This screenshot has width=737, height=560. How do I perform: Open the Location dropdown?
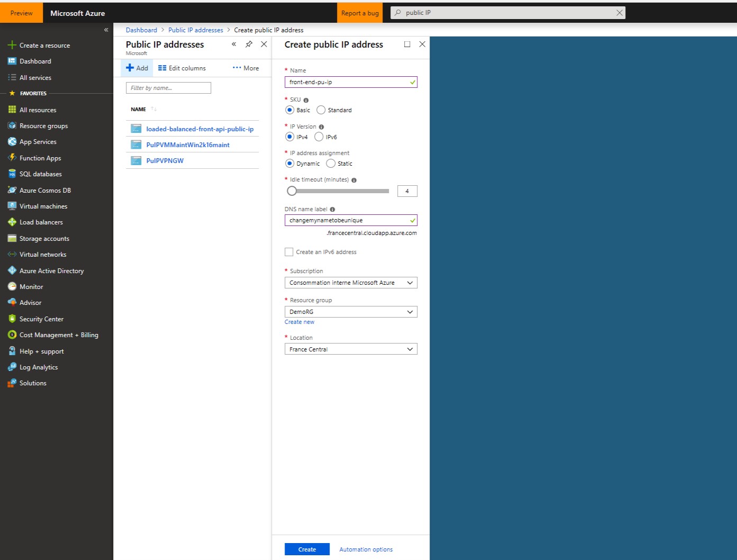pyautogui.click(x=351, y=349)
